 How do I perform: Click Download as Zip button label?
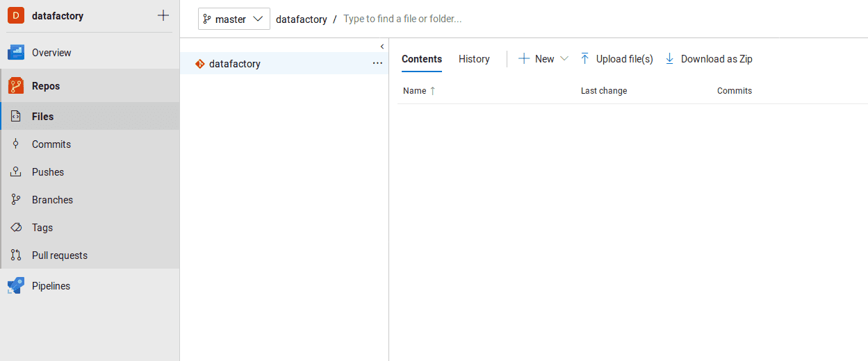tap(716, 59)
